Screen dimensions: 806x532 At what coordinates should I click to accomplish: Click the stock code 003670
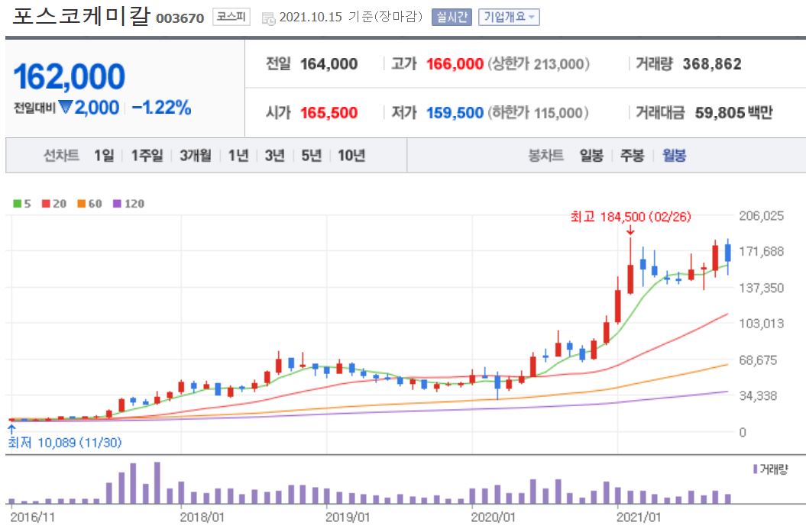click(x=180, y=18)
